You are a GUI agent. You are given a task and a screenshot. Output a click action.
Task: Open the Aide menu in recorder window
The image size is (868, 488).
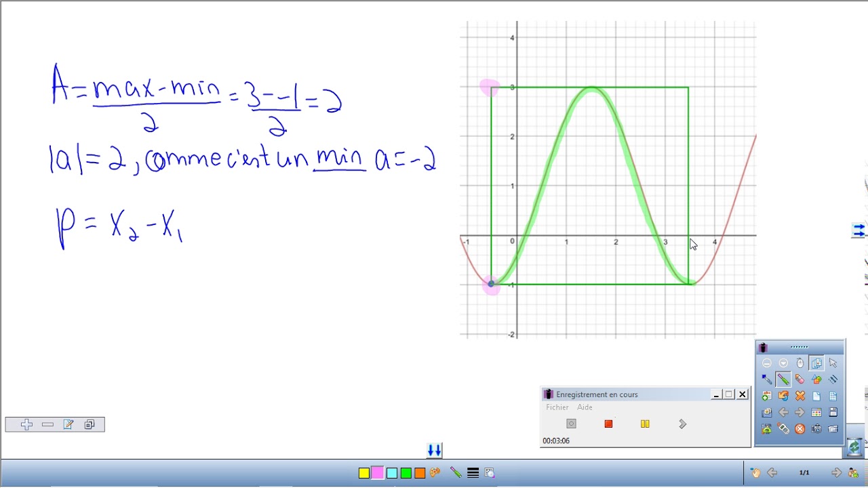pos(585,407)
